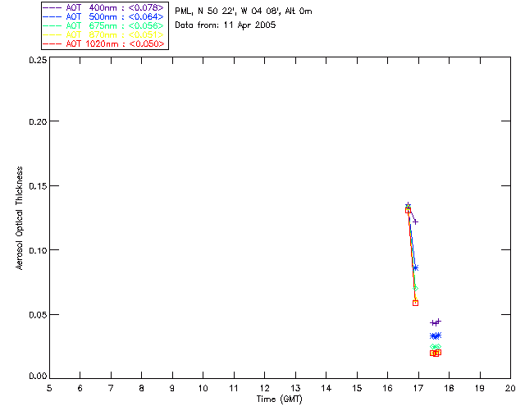Click the x-axis tick label 17
This screenshot has height=420, width=525.
click(418, 388)
